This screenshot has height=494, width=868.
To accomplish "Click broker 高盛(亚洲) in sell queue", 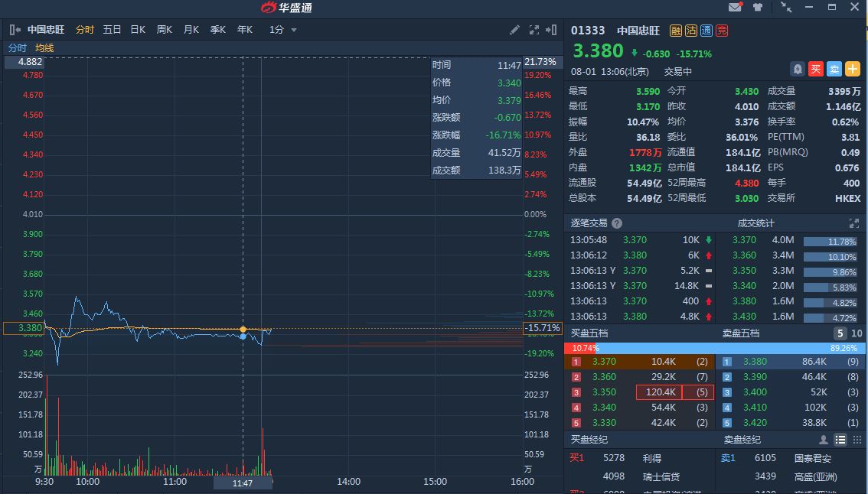I will 815,476.
